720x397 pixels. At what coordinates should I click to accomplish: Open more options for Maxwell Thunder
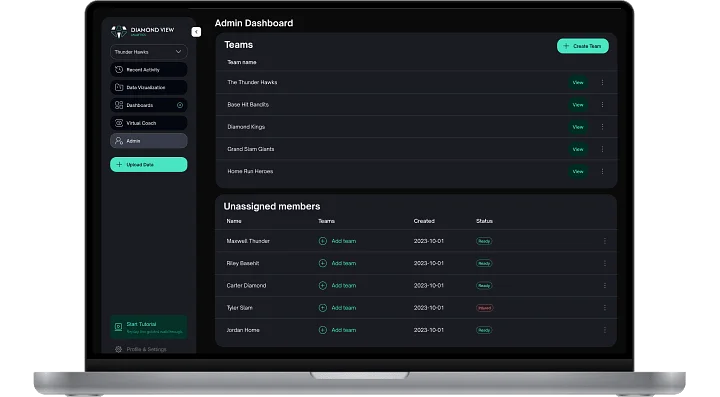click(x=605, y=241)
